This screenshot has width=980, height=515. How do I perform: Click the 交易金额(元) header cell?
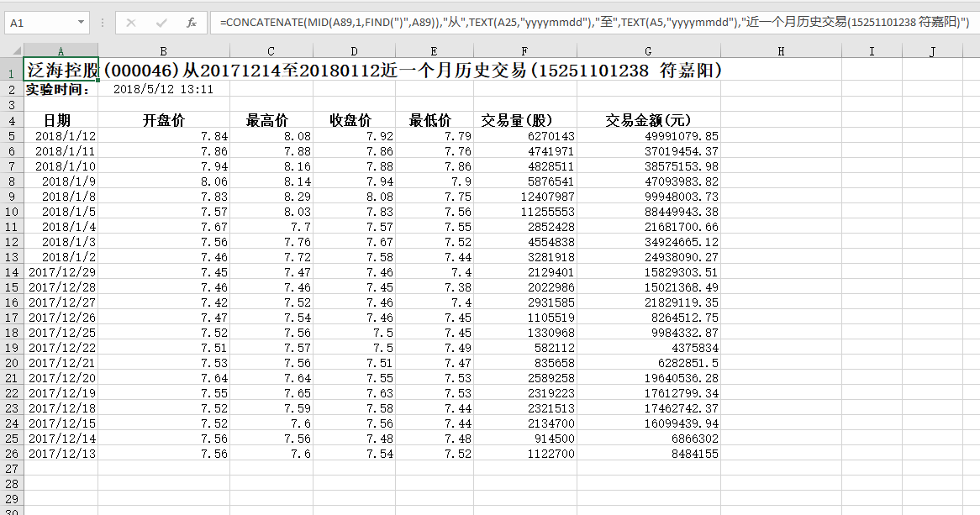coord(648,120)
